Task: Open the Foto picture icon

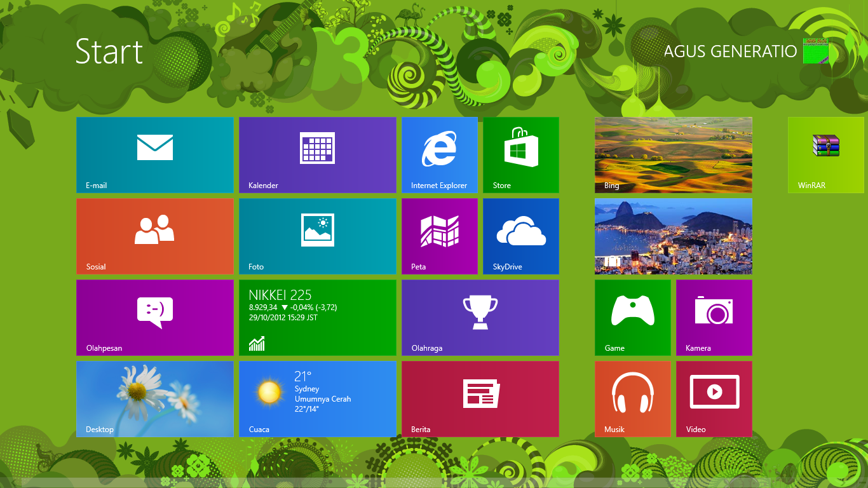Action: pos(317,229)
